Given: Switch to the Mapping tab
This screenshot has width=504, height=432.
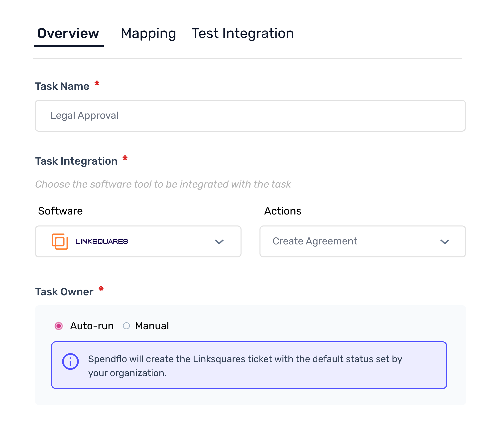Looking at the screenshot, I should (x=148, y=33).
